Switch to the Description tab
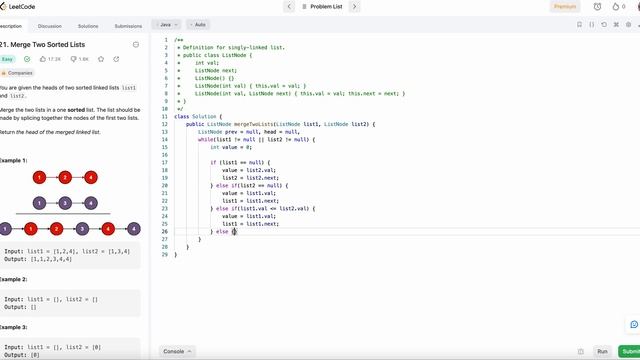Viewport: 640px width, 360px height. pyautogui.click(x=11, y=26)
